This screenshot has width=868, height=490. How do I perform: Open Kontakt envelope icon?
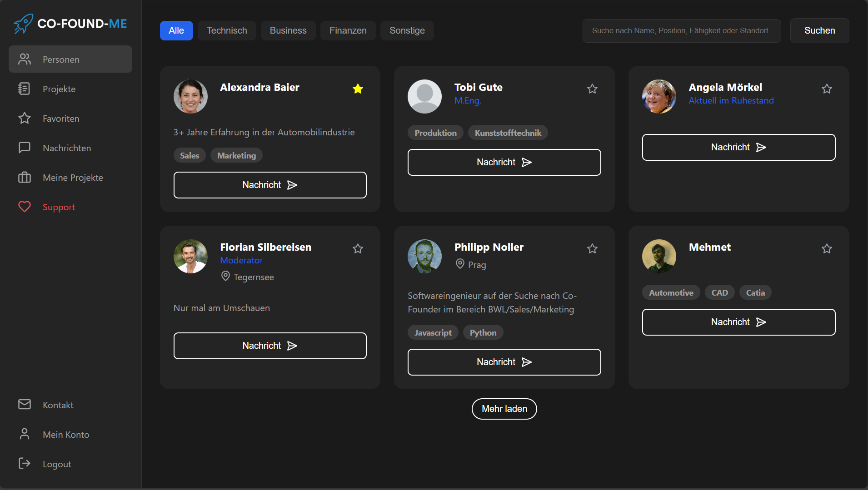click(25, 405)
